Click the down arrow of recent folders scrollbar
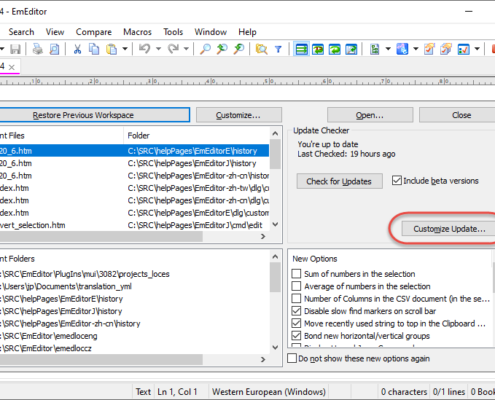This screenshot has width=495, height=400. 275,347
